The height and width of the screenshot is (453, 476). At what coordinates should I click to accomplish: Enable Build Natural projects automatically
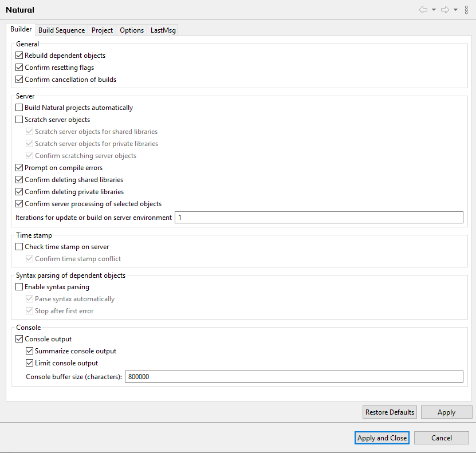19,108
